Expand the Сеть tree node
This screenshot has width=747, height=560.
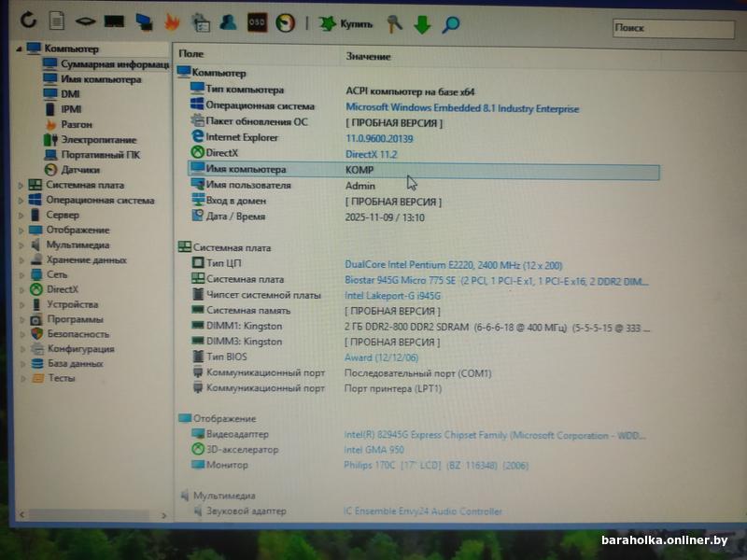pos(21,274)
